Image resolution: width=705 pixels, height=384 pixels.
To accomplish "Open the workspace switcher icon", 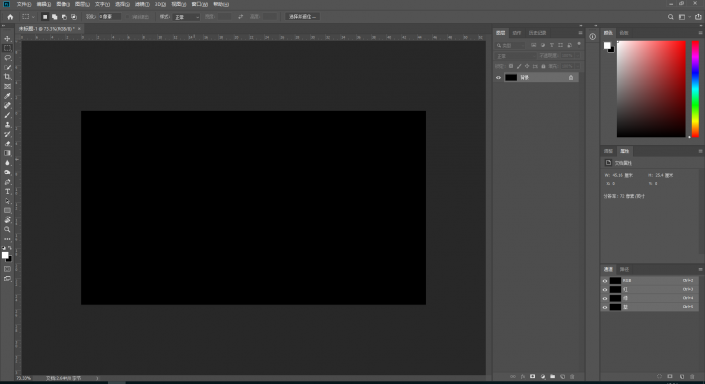I will point(682,17).
